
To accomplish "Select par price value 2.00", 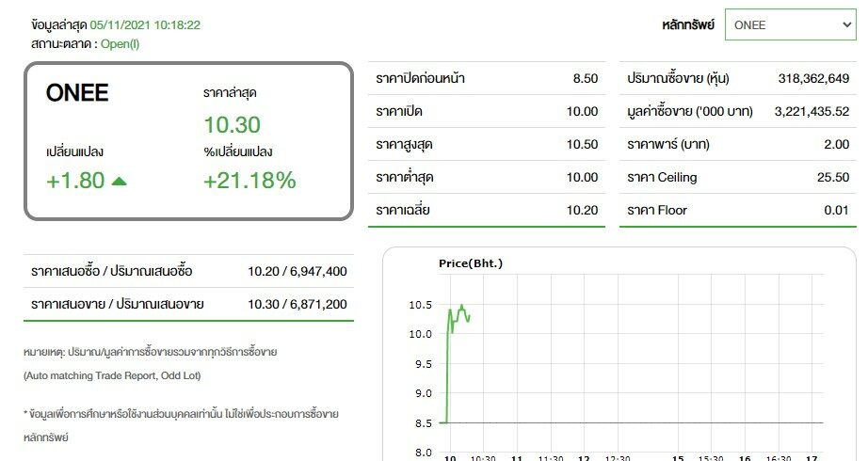I will click(836, 145).
